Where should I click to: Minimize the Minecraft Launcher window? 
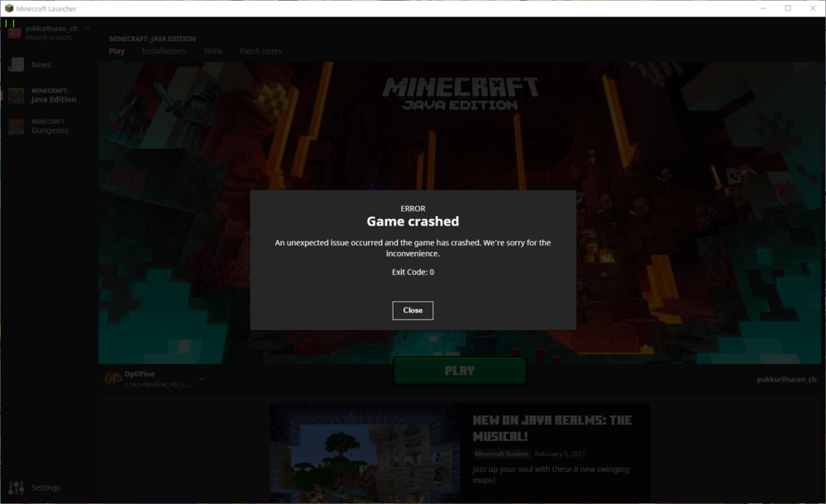(x=763, y=8)
